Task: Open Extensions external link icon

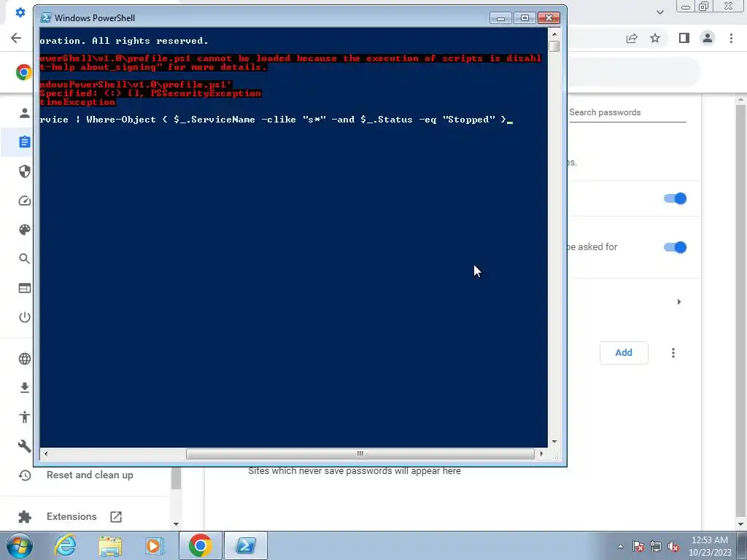Action: click(x=116, y=517)
